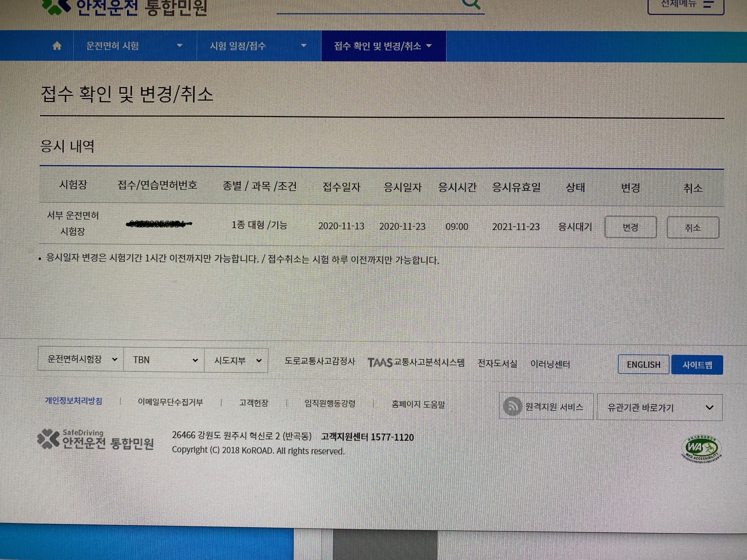Expand the 시도지부 dropdown

tap(236, 360)
